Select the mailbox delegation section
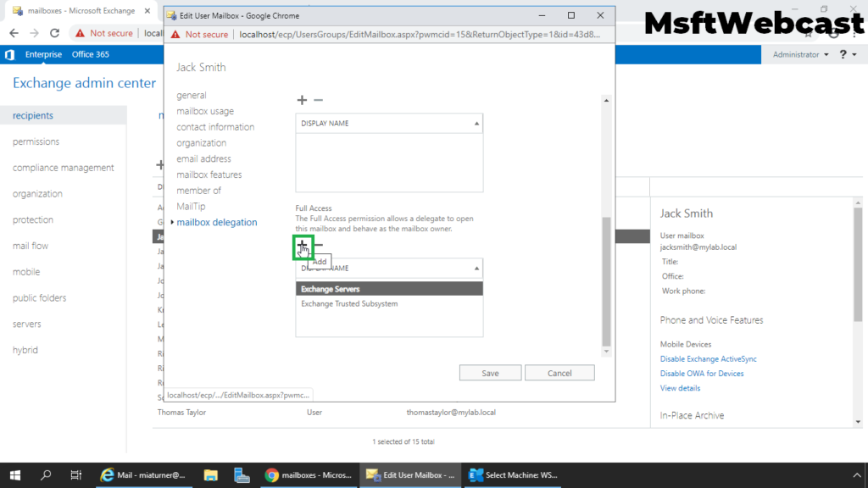 pos(217,223)
